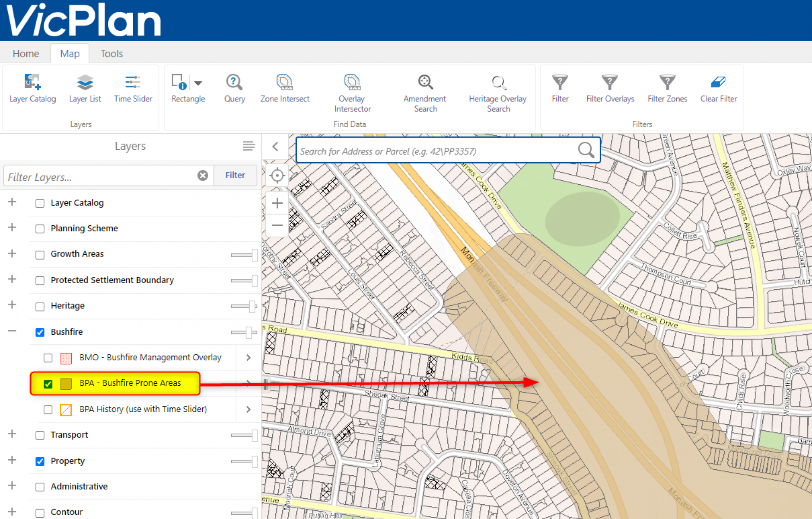Expand the Growth Areas group

(12, 253)
